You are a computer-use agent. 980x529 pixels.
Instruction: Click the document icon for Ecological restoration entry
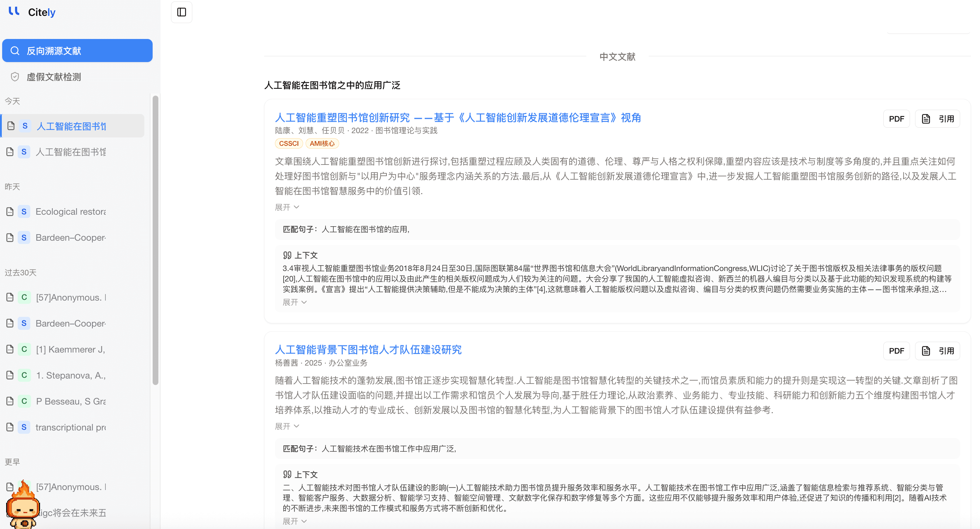[10, 211]
